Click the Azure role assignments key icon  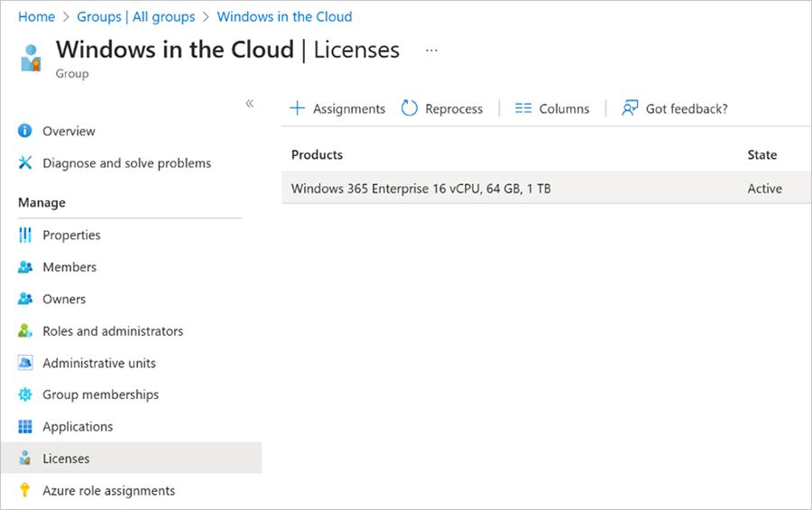click(24, 490)
